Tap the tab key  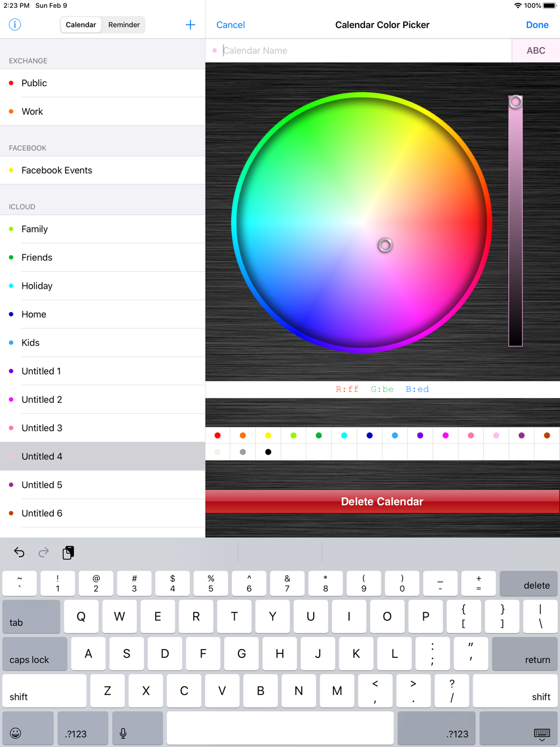(x=31, y=617)
